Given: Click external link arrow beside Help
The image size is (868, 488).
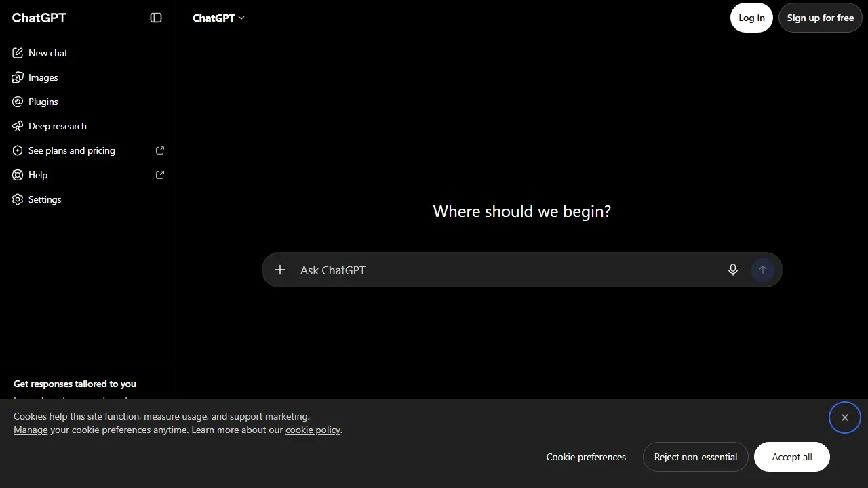Looking at the screenshot, I should [160, 175].
